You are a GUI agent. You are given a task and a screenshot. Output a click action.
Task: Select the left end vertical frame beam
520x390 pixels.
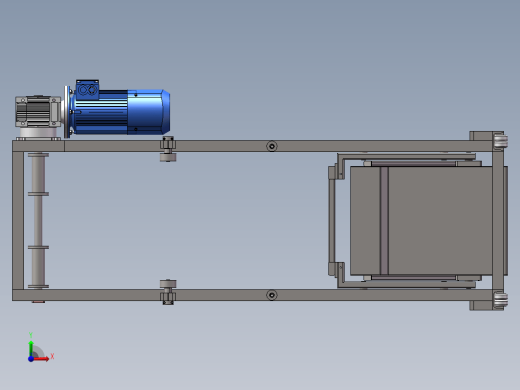click(x=18, y=220)
